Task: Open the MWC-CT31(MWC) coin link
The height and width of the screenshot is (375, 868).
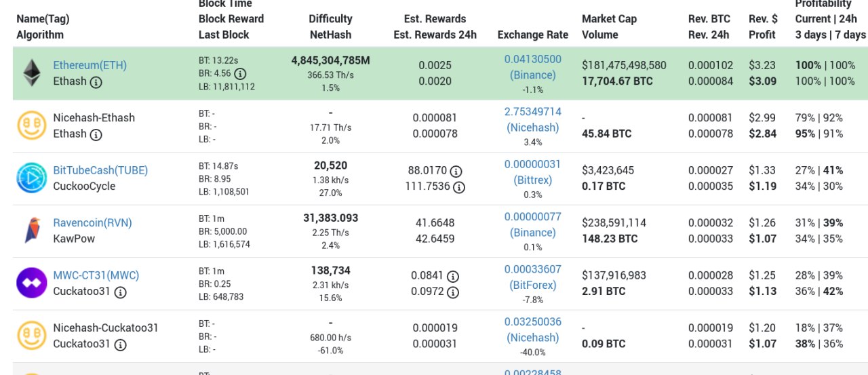Action: (x=96, y=275)
